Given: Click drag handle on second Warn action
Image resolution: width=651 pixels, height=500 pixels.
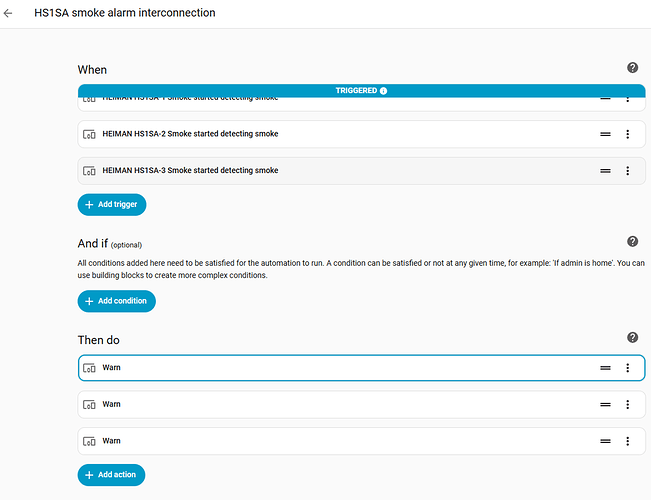Looking at the screenshot, I should [x=605, y=405].
